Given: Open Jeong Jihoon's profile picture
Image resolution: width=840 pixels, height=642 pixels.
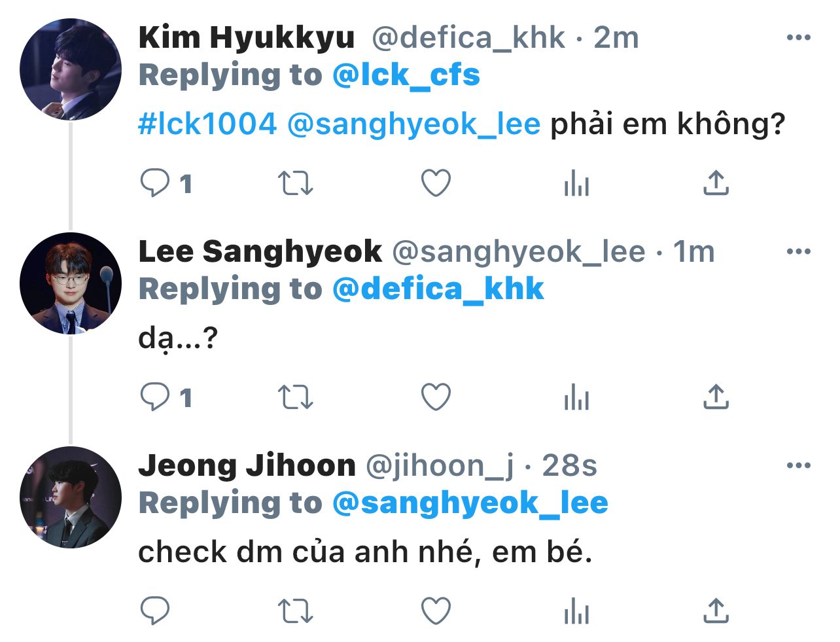Looking at the screenshot, I should [x=71, y=497].
